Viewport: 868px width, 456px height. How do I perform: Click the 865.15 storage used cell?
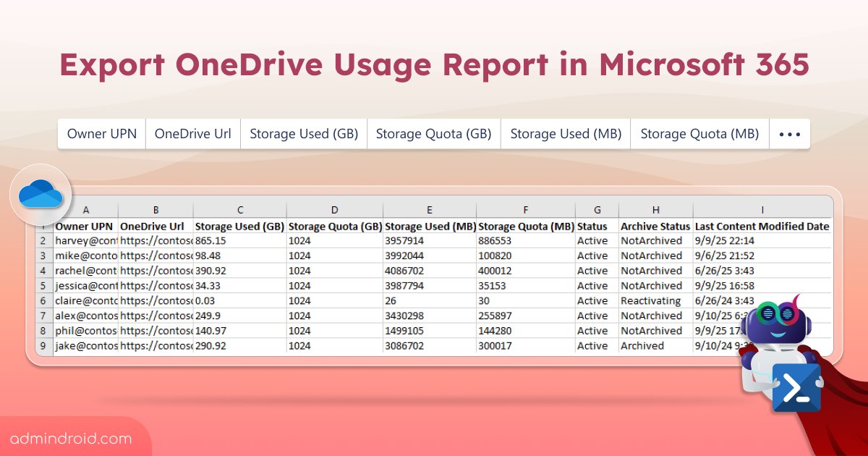(240, 240)
